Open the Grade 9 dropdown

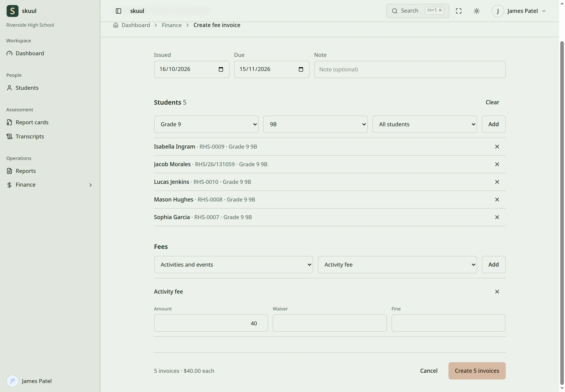point(206,124)
